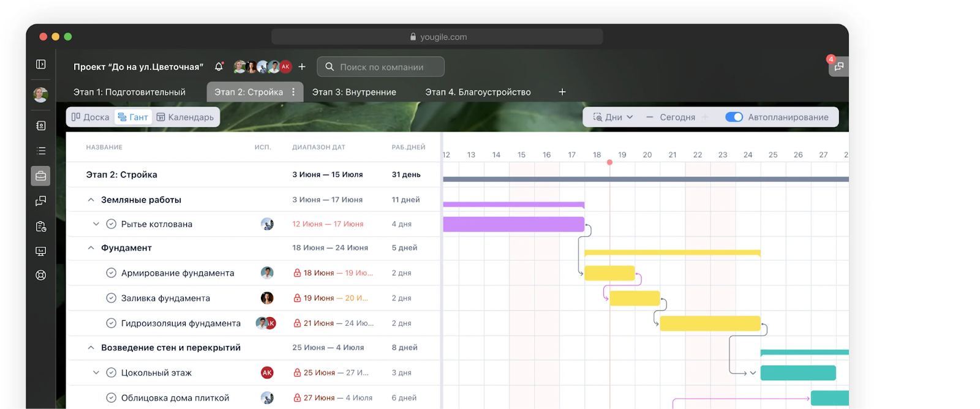Add a new board tab with plus icon
Image resolution: width=980 pixels, height=409 pixels.
click(x=562, y=92)
